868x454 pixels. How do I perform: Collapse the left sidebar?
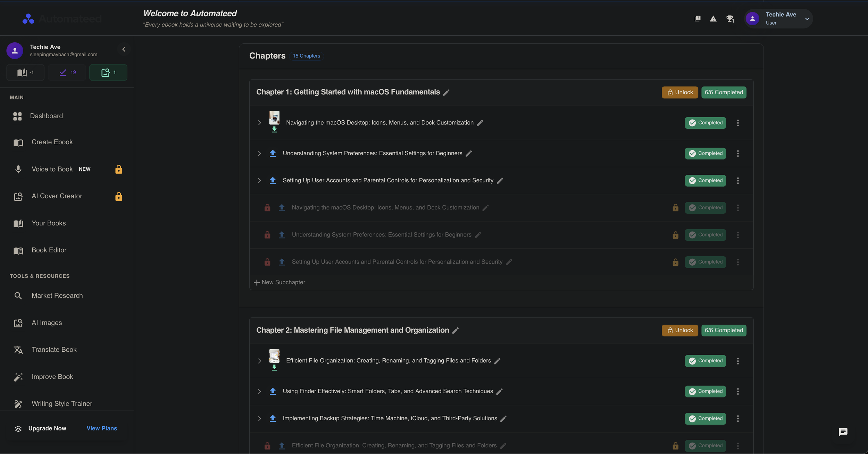tap(124, 49)
